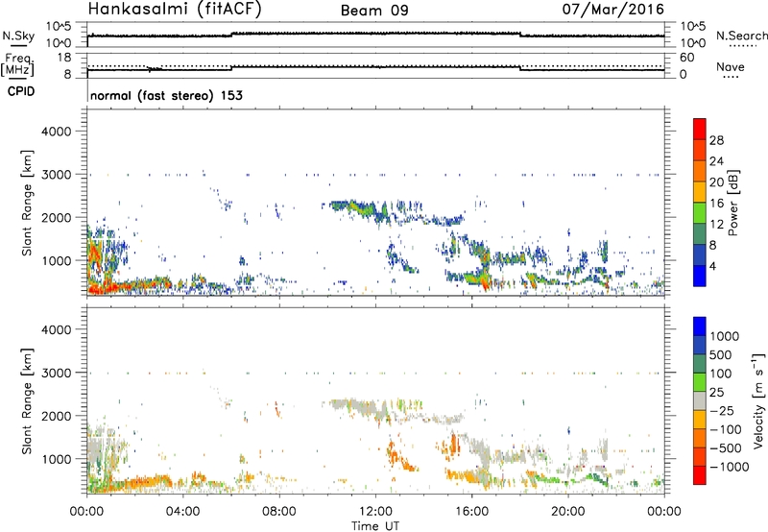Viewport: 768px width, 532px height.
Task: Click the 'Time UT' axis title
Action: [375, 526]
